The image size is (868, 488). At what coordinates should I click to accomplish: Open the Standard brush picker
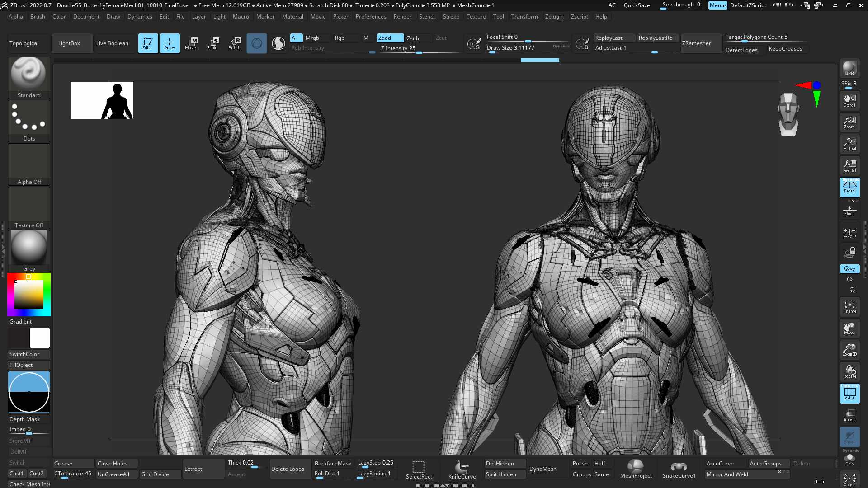click(x=29, y=78)
